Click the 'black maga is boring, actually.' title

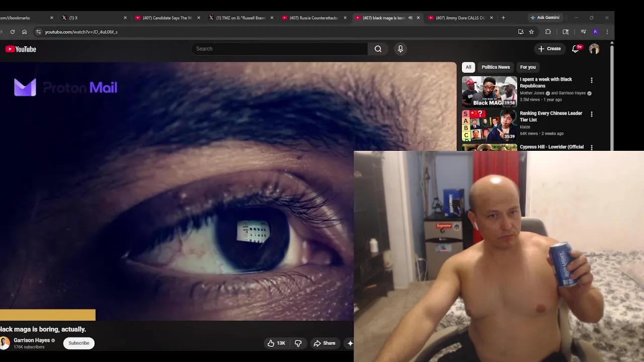pyautogui.click(x=43, y=329)
